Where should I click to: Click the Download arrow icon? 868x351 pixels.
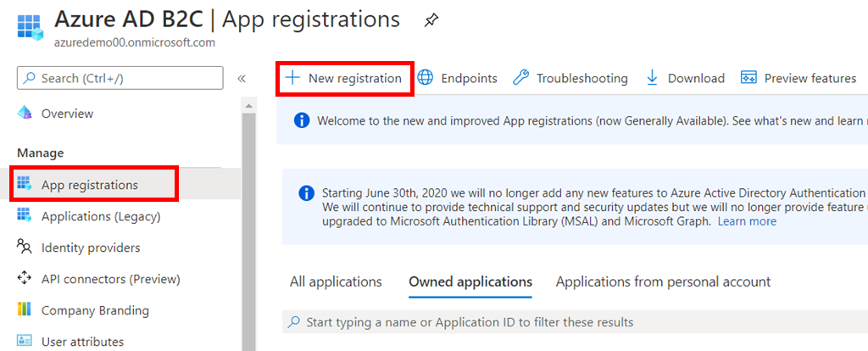(x=652, y=78)
